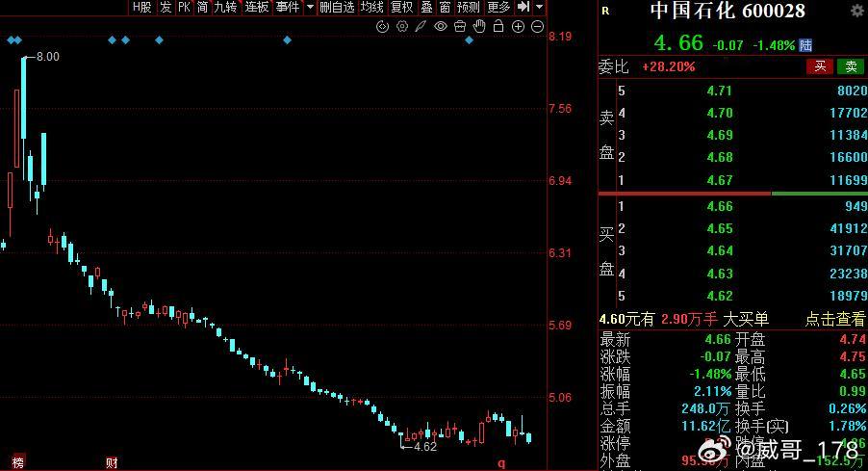Click the 开盘 4.74 opening value
The height and width of the screenshot is (471, 868).
coord(853,339)
